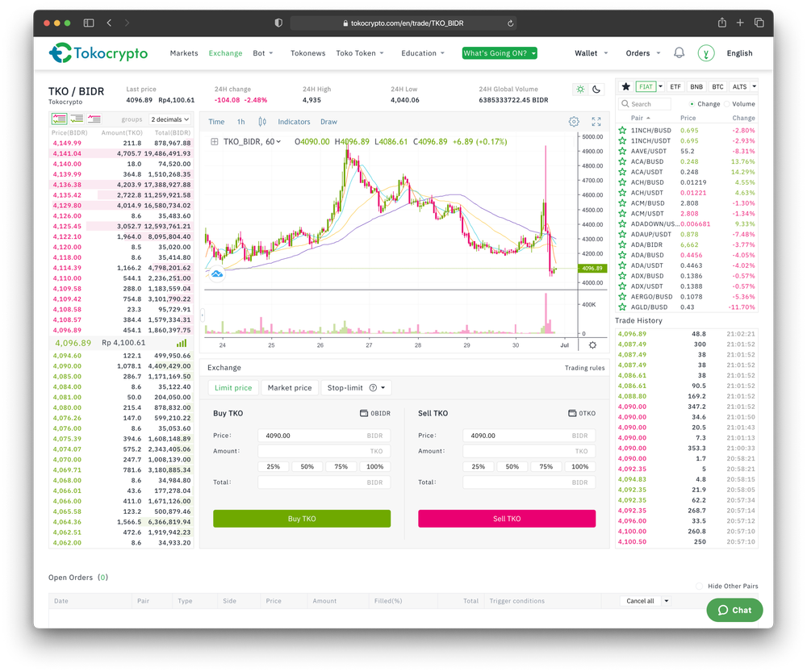Open What's Going ON dropdown
The width and height of the screenshot is (807, 672).
point(500,53)
